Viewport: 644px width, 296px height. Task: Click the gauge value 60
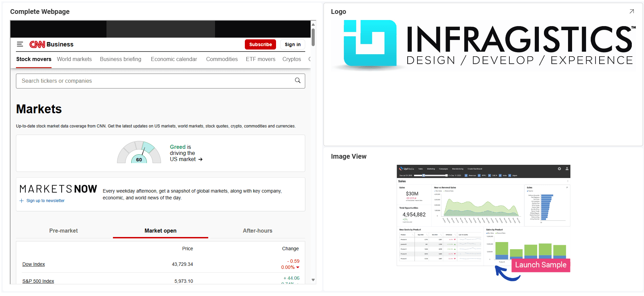[x=139, y=160]
